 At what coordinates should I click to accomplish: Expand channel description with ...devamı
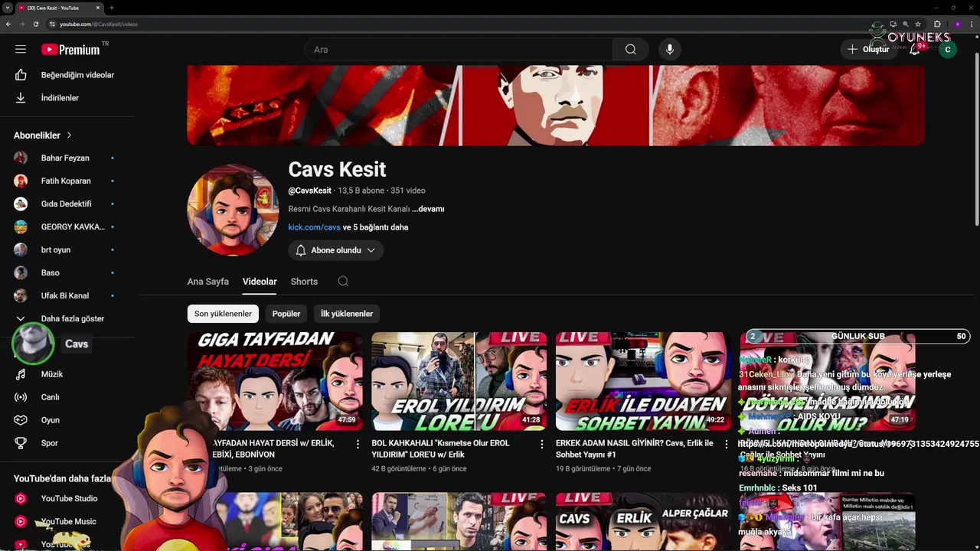[428, 209]
